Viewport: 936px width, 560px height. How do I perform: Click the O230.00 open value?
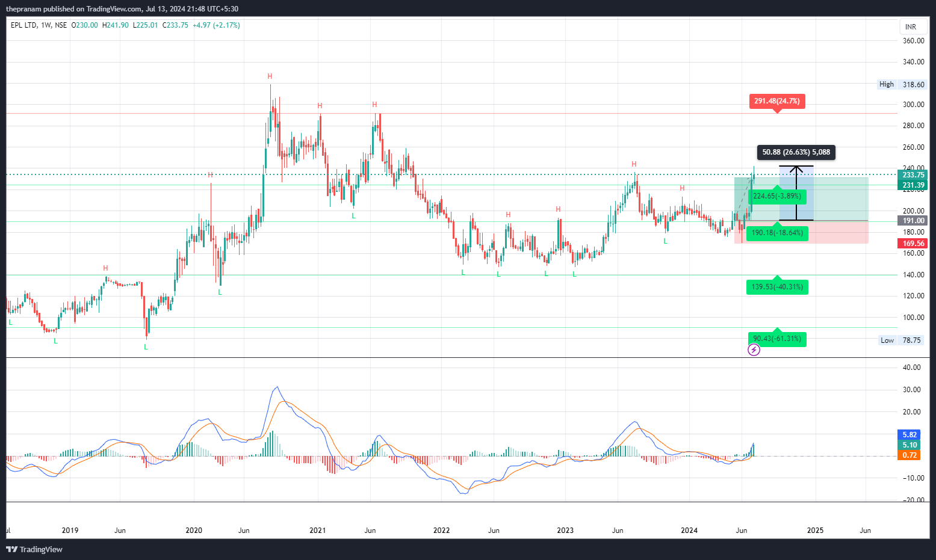point(85,25)
